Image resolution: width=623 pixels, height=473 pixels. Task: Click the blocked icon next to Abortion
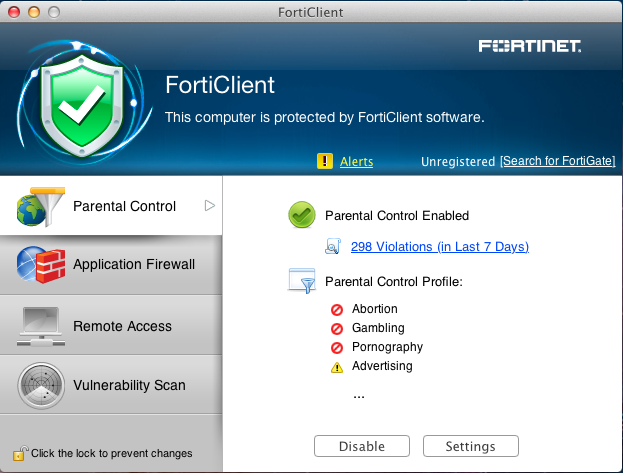click(x=337, y=310)
